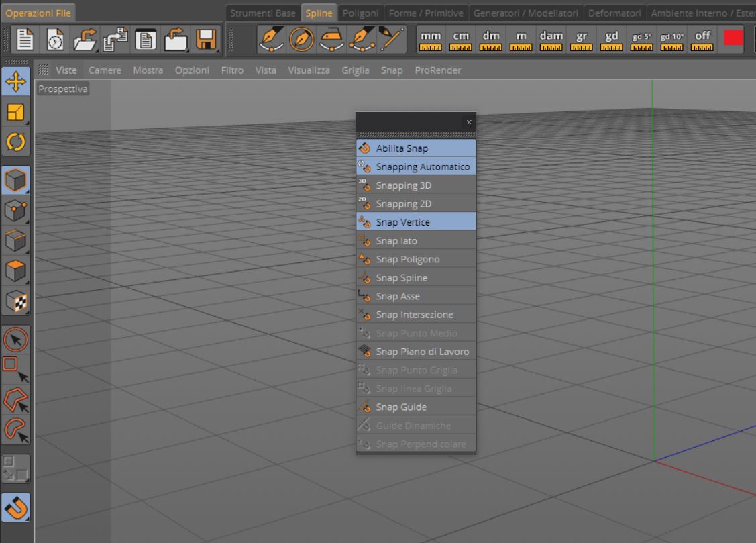Activate Edges mode cube icon

(x=15, y=241)
